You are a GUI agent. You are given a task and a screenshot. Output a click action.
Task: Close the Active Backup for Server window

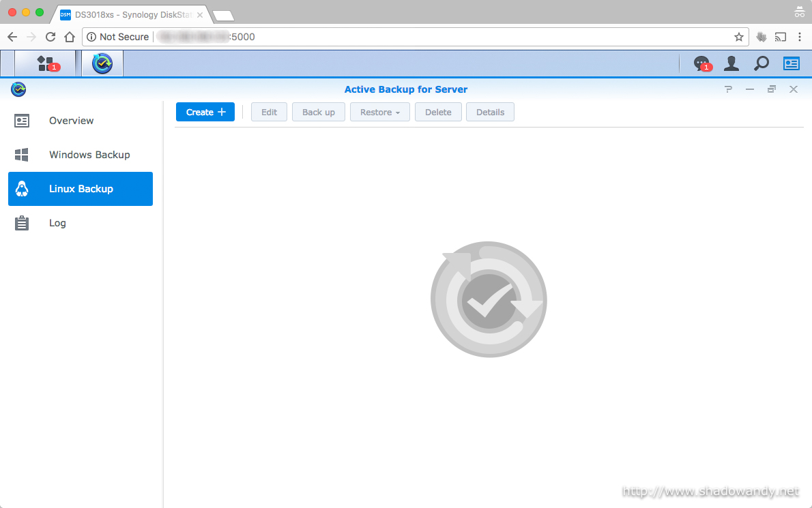(794, 89)
